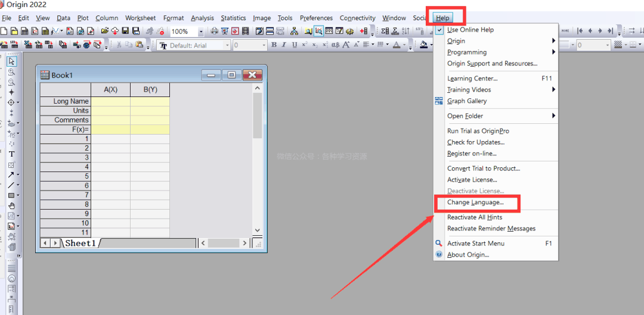Open the Graph Gallery icon entry
This screenshot has width=644, height=315.
pyautogui.click(x=439, y=101)
